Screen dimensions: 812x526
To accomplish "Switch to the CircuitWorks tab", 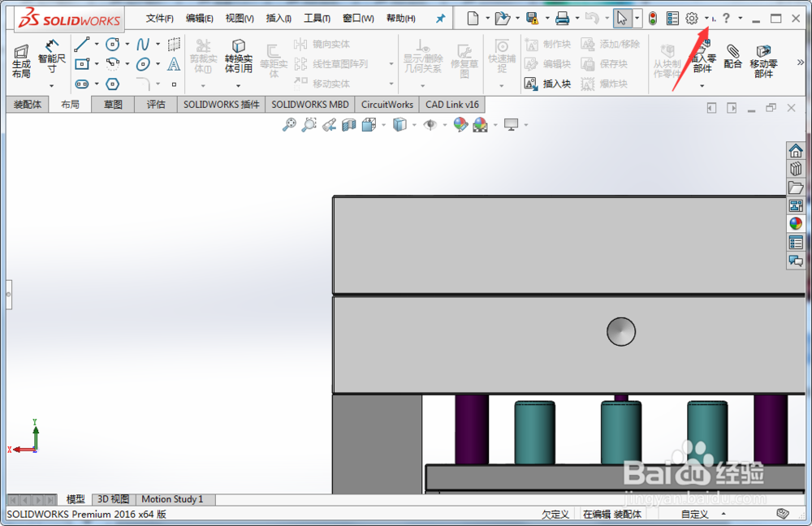I will pyautogui.click(x=387, y=105).
